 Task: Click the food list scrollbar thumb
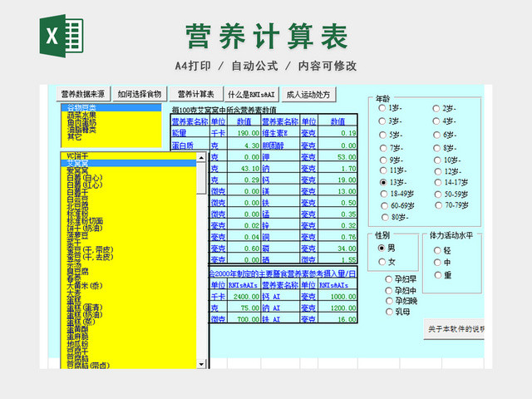coord(201,178)
